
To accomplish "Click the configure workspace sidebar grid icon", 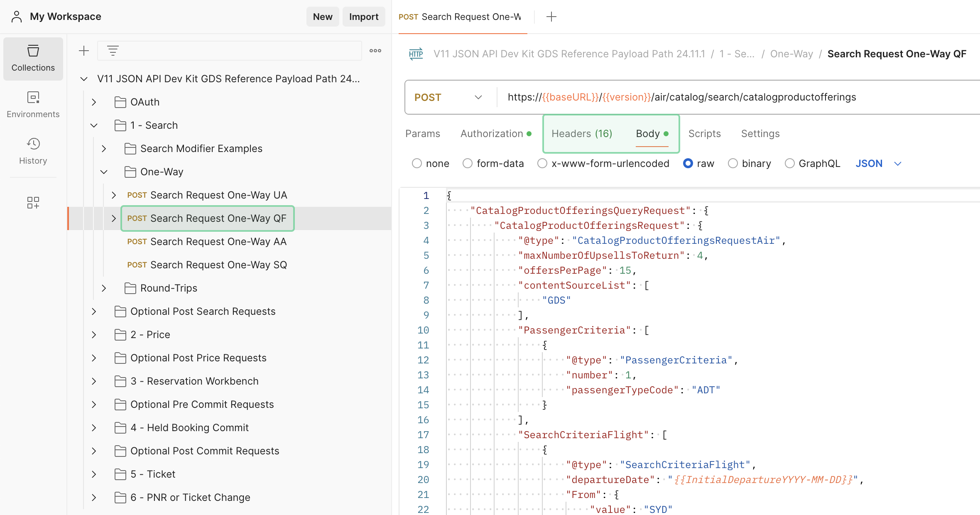I will click(33, 203).
